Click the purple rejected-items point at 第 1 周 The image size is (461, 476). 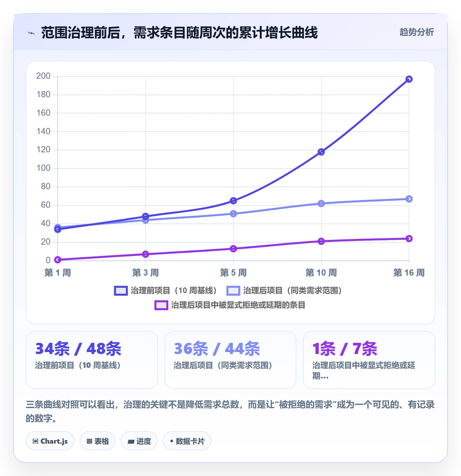(x=58, y=260)
